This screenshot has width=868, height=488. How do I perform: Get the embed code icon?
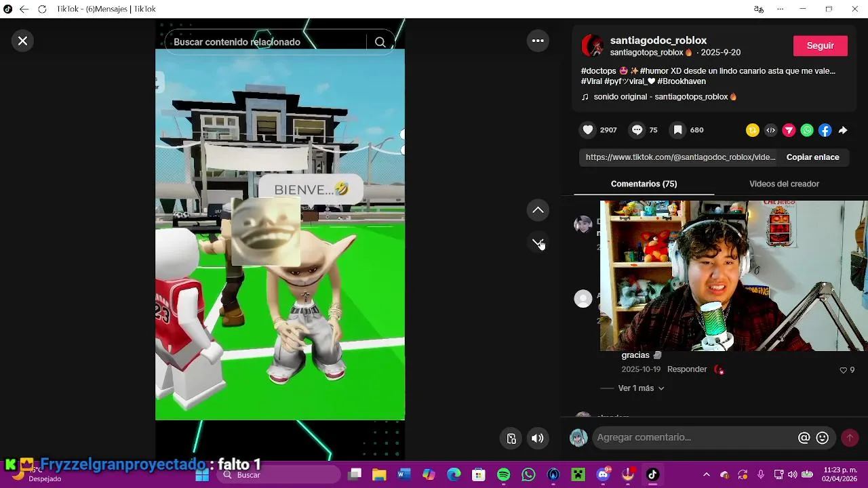click(770, 130)
